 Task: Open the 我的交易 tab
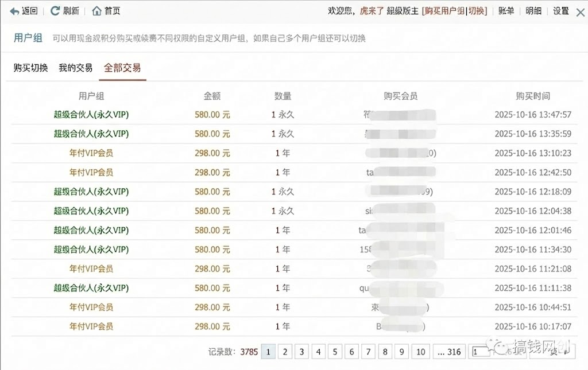coord(75,68)
